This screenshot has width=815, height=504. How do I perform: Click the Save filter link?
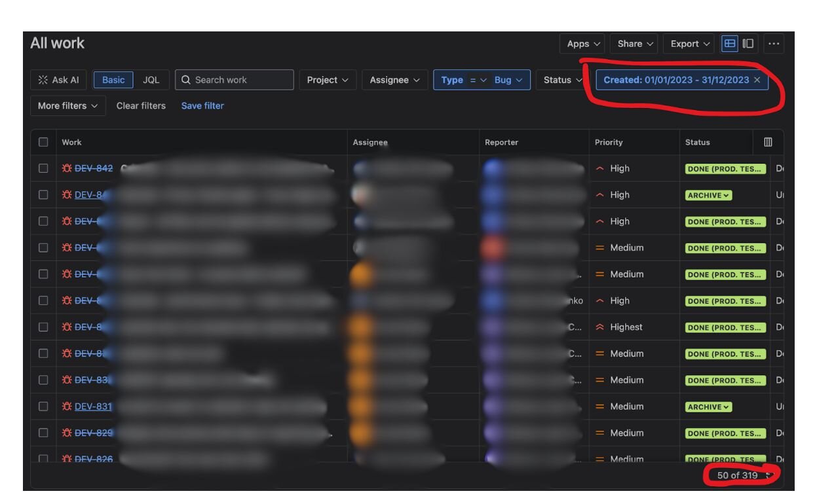coord(202,105)
